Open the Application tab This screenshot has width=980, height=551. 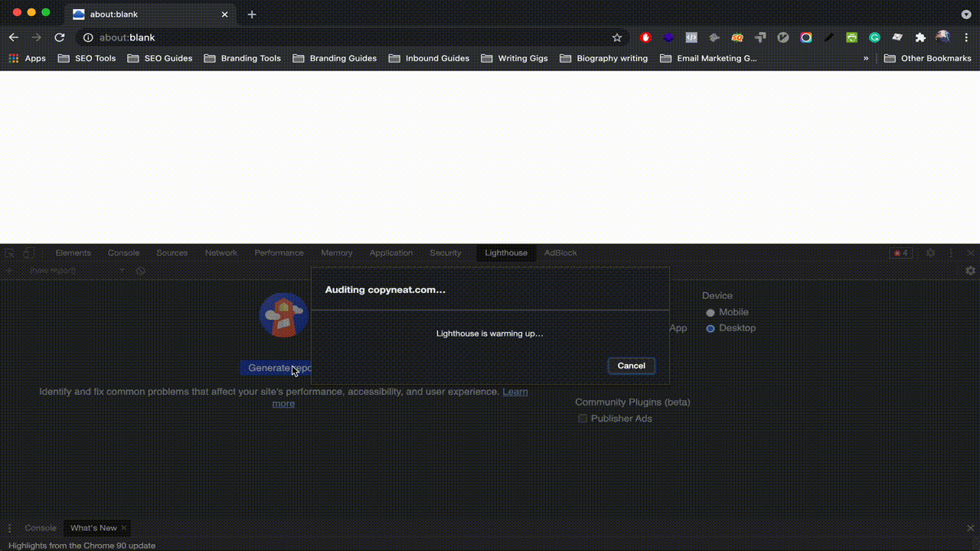(x=391, y=253)
